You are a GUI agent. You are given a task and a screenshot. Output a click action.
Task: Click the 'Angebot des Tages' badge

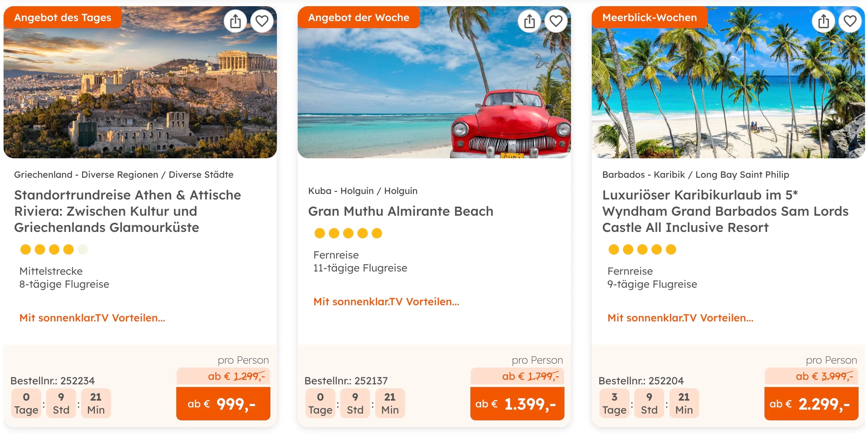63,18
